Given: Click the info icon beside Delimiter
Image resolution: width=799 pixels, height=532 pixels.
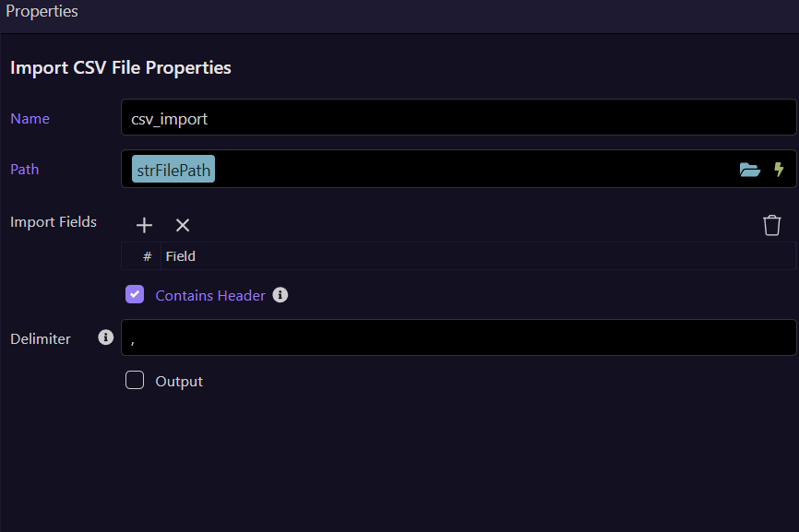Looking at the screenshot, I should coord(105,337).
